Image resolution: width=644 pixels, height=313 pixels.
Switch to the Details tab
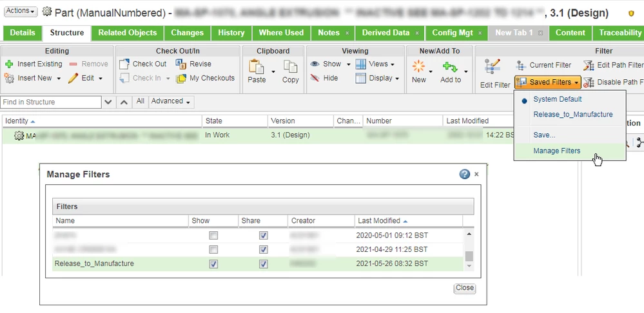[x=22, y=33]
